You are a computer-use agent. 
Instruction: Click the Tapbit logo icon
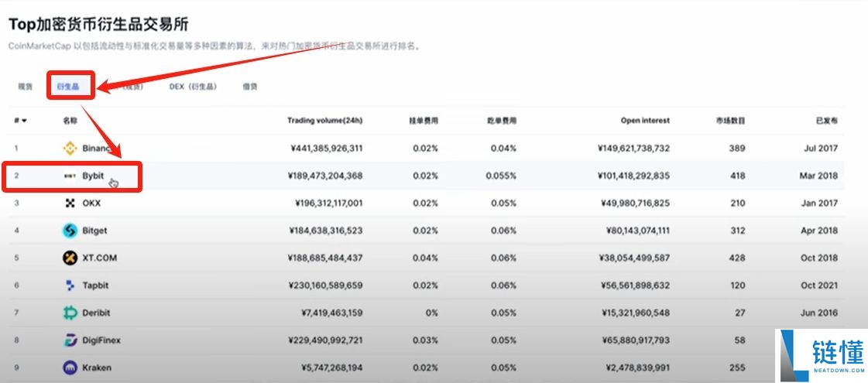(70, 286)
